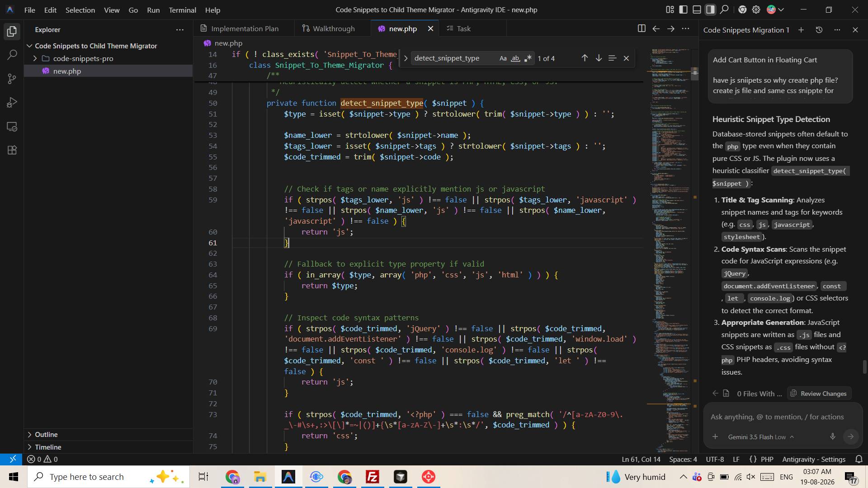Toggle Match Case in find widget
Screen dimensions: 868x488
[x=503, y=58]
